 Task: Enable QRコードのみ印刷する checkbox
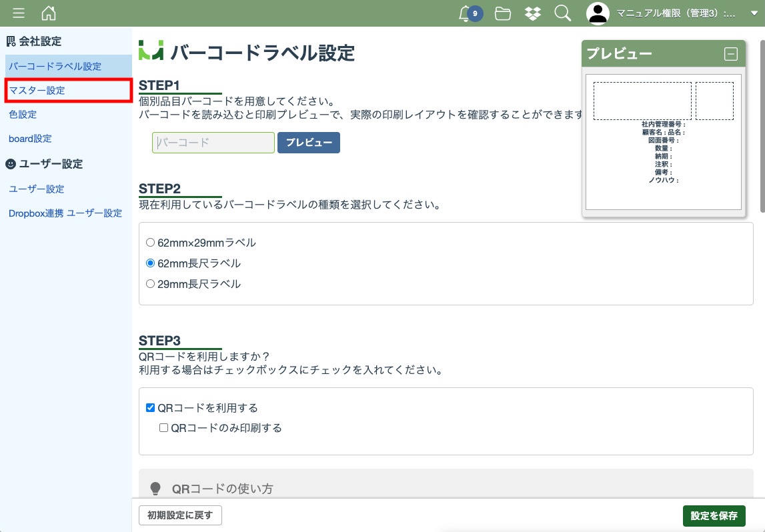pos(163,428)
